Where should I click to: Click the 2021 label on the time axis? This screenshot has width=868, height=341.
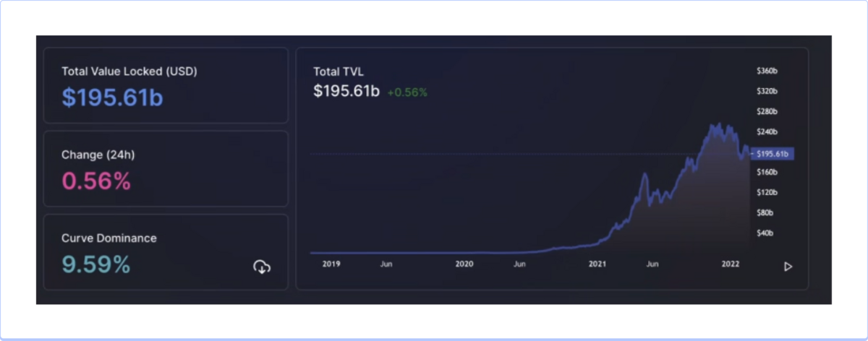click(x=597, y=264)
